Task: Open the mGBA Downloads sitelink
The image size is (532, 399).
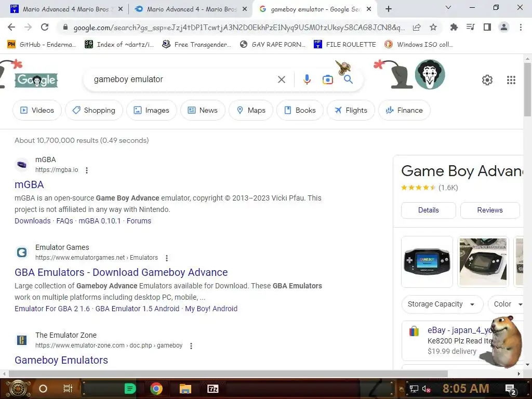Action: tap(33, 221)
